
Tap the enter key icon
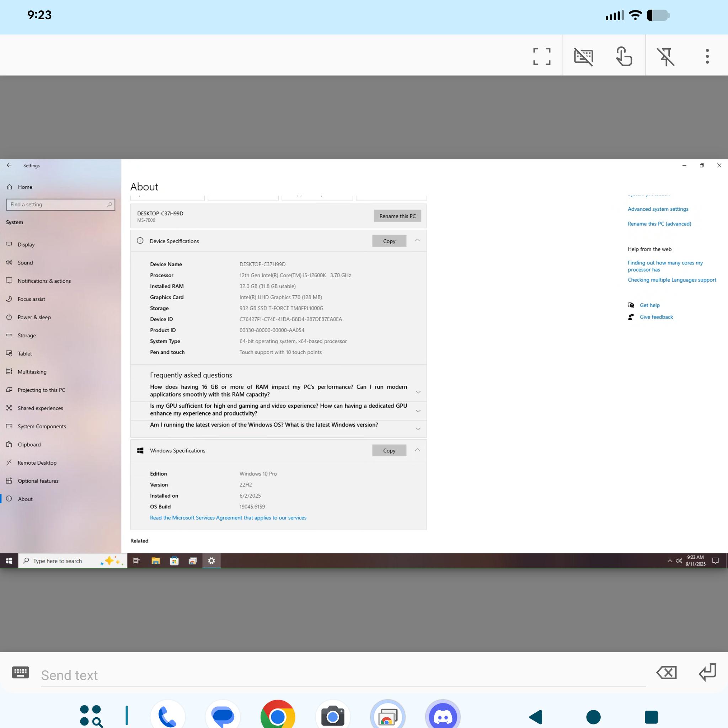707,672
